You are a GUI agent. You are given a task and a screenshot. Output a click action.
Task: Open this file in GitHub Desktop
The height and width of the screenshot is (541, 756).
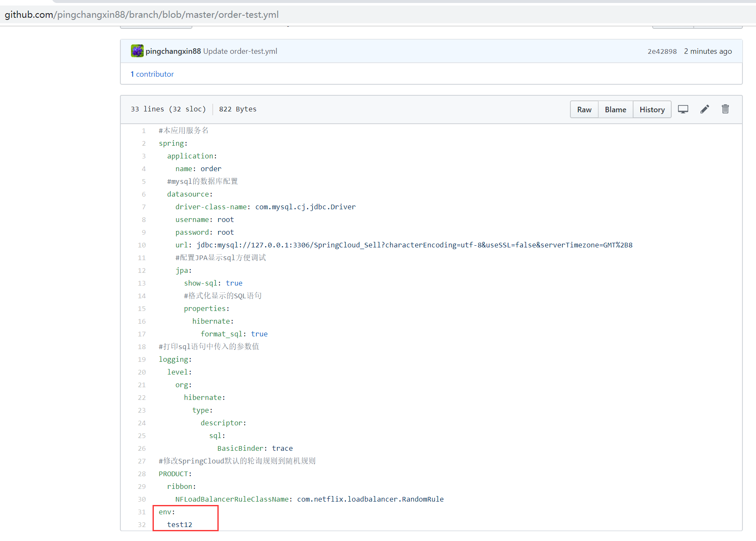coord(683,109)
